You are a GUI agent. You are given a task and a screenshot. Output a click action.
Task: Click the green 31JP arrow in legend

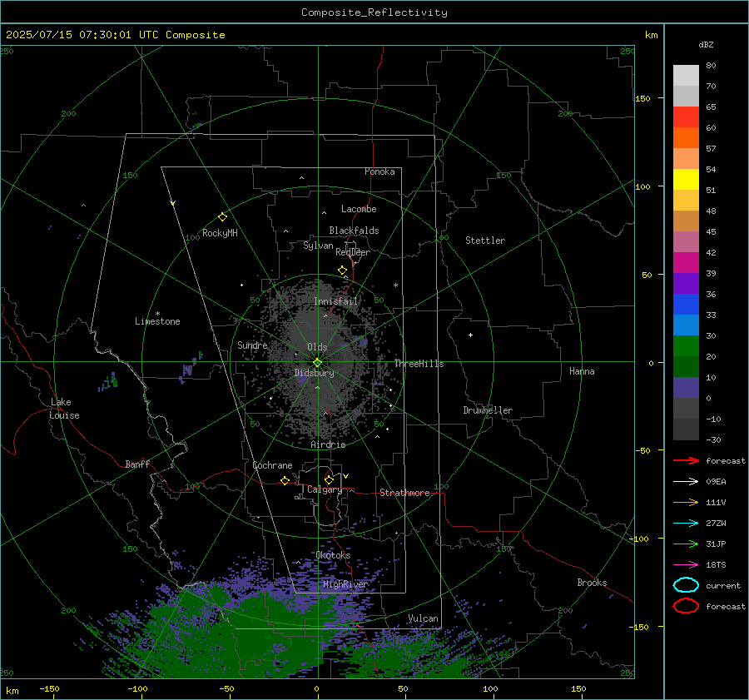click(686, 544)
